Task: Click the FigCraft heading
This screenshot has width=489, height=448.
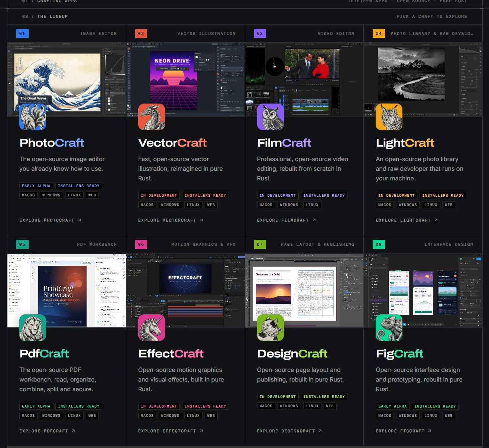Action: (400, 354)
